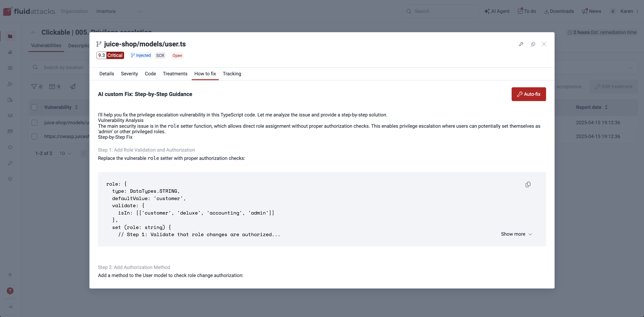Select the credentials key icon in sidebar
The image size is (644, 317).
click(x=10, y=163)
